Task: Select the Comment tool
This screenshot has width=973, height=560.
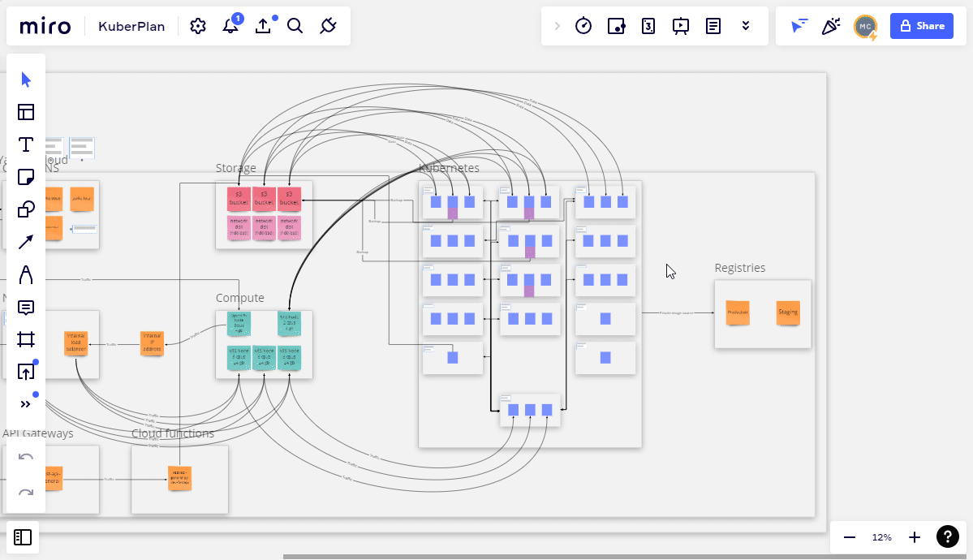Action: (x=25, y=308)
